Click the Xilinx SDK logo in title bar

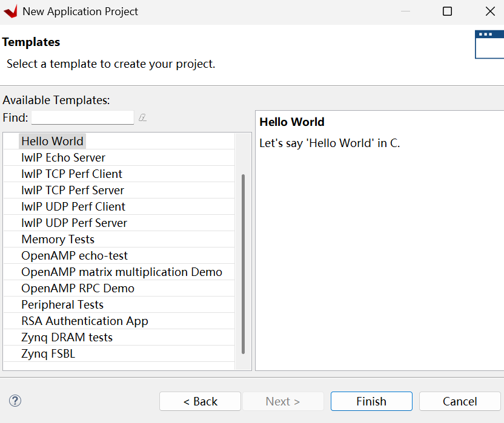point(10,11)
